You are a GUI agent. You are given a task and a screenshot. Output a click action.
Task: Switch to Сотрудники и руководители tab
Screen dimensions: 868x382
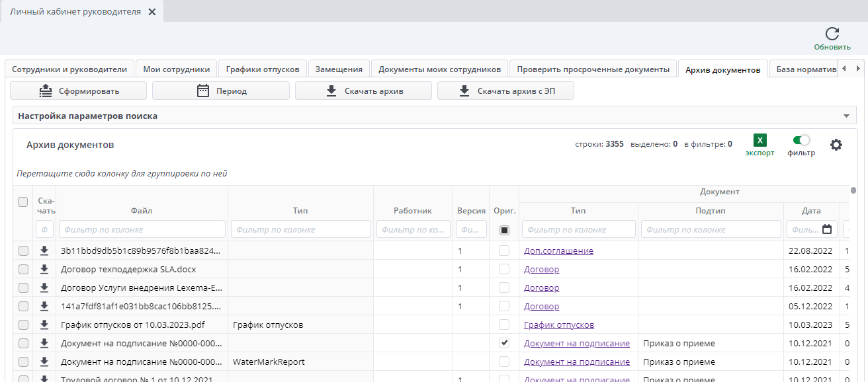pyautogui.click(x=69, y=69)
